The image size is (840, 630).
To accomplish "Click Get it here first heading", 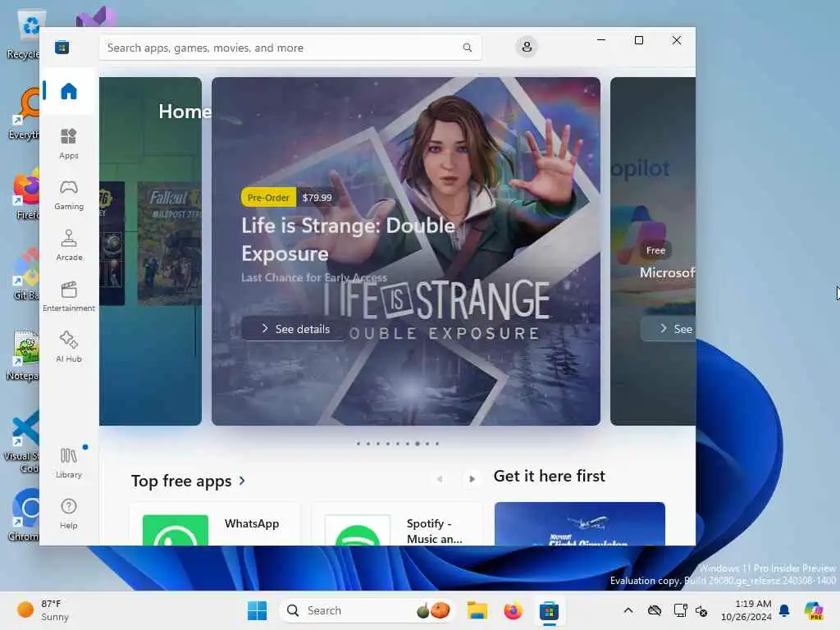I will click(x=549, y=477).
